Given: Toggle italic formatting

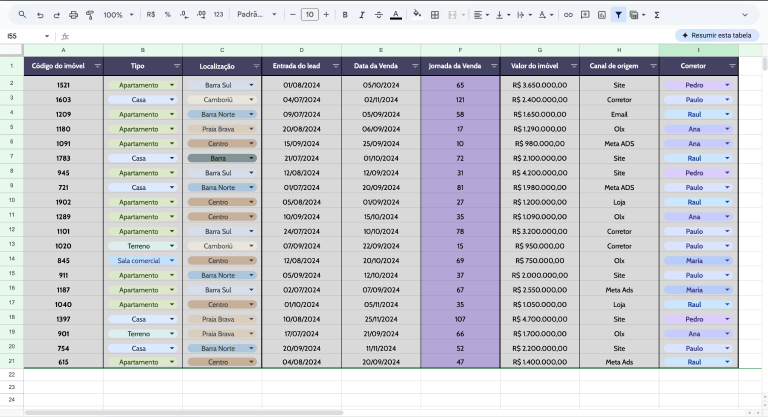Looking at the screenshot, I should (x=361, y=15).
